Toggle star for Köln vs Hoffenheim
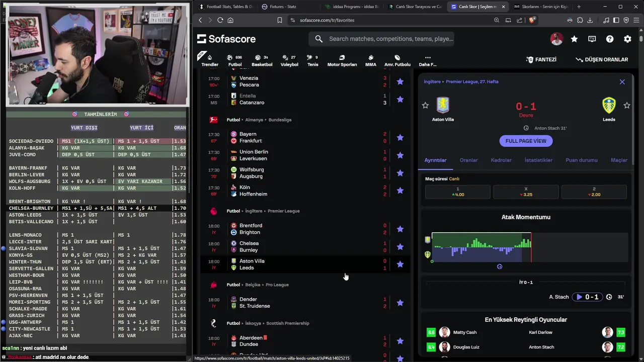644x362 pixels. click(x=400, y=191)
